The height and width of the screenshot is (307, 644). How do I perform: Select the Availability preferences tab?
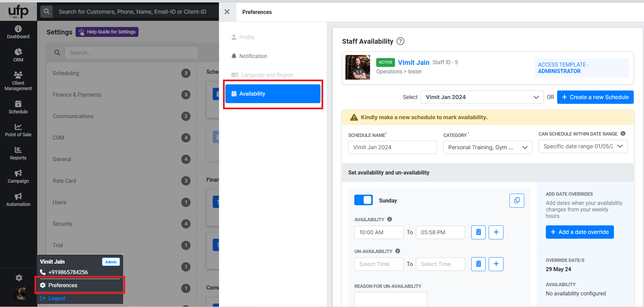[273, 94]
